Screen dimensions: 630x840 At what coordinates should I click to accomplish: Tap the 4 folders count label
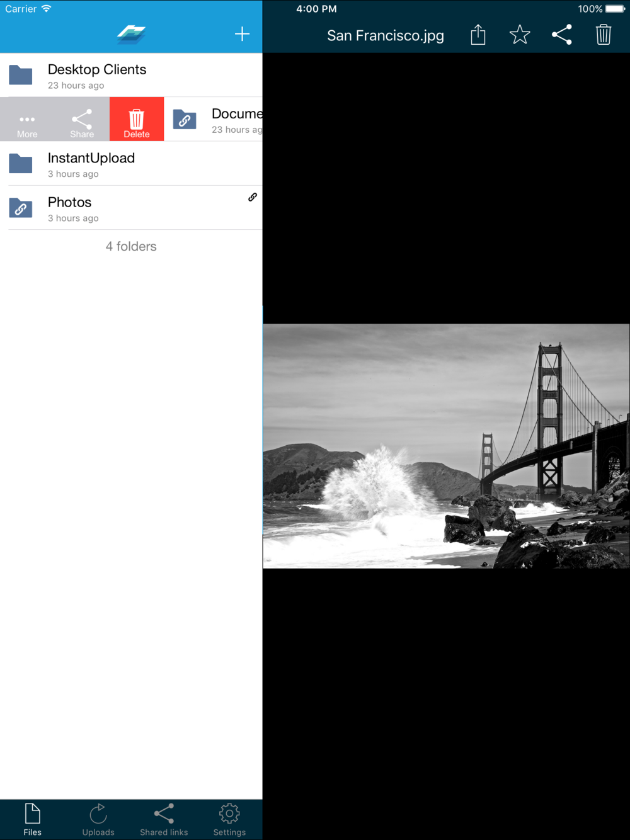coord(131,246)
